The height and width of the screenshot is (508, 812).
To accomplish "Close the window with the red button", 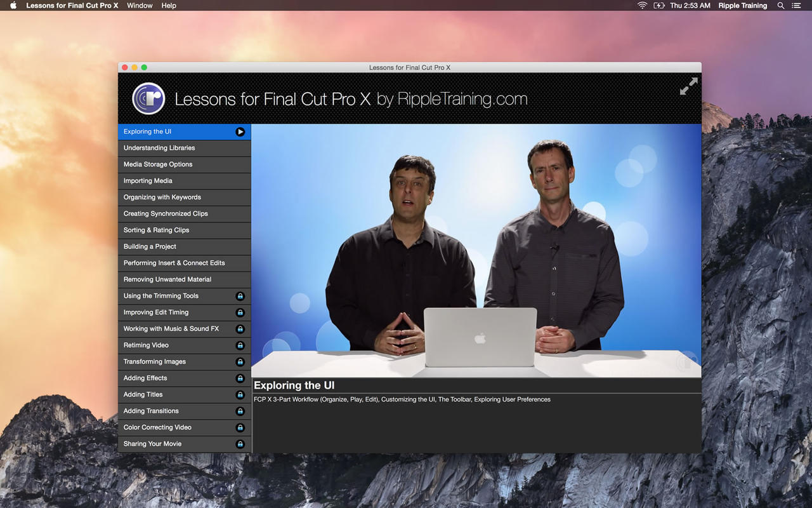I will (125, 67).
